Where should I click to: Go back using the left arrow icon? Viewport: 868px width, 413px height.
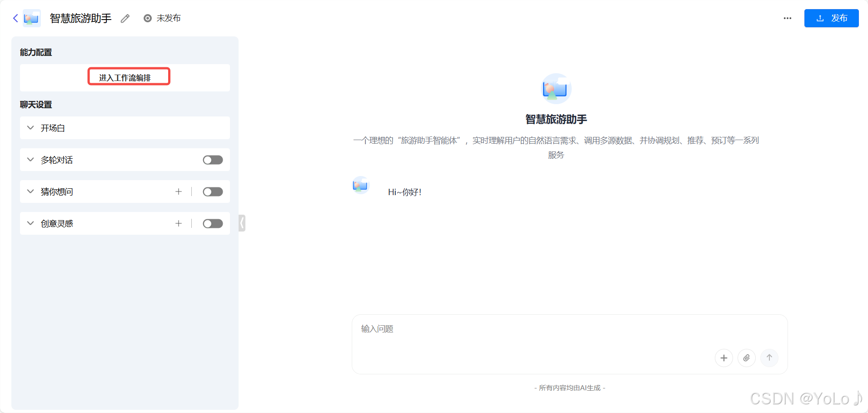pyautogui.click(x=15, y=18)
